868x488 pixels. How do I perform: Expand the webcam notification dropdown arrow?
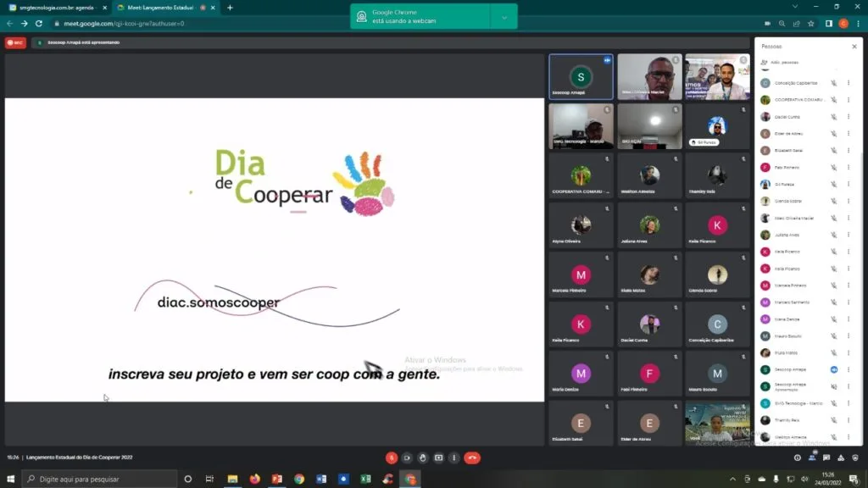coord(504,17)
